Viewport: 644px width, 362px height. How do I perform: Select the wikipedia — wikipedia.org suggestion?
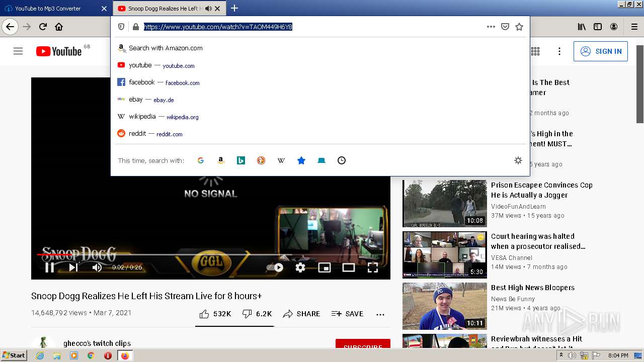(x=320, y=117)
